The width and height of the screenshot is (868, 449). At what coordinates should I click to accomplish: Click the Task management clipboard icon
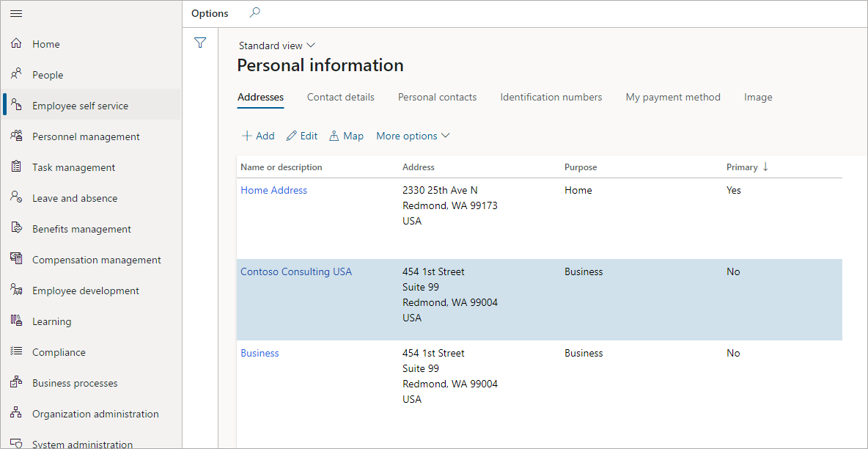[17, 167]
